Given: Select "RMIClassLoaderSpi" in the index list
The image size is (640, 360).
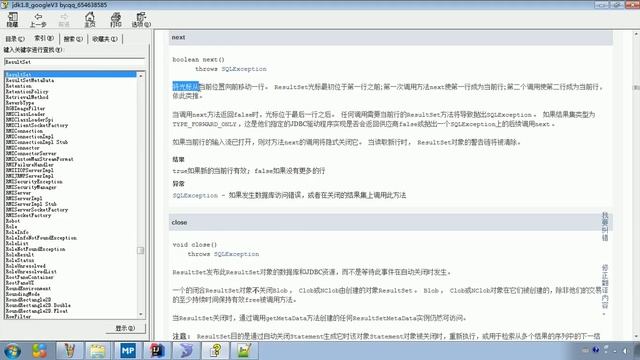Looking at the screenshot, I should click(x=29, y=120).
